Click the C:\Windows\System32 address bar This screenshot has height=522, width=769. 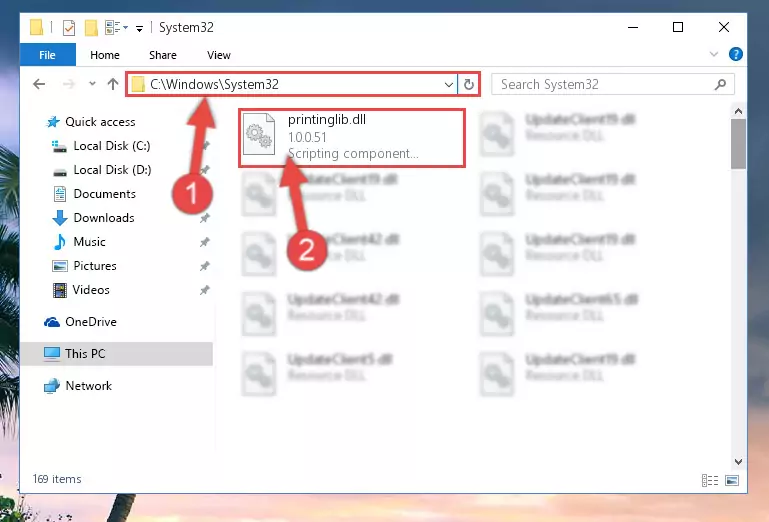(292, 84)
